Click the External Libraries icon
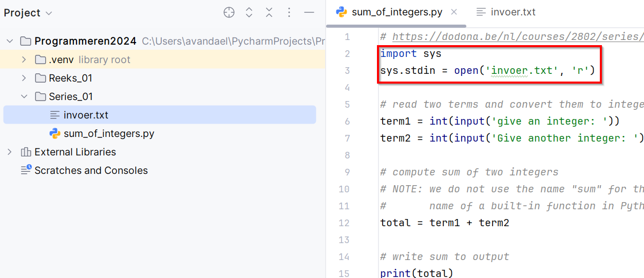The image size is (644, 278). (26, 152)
